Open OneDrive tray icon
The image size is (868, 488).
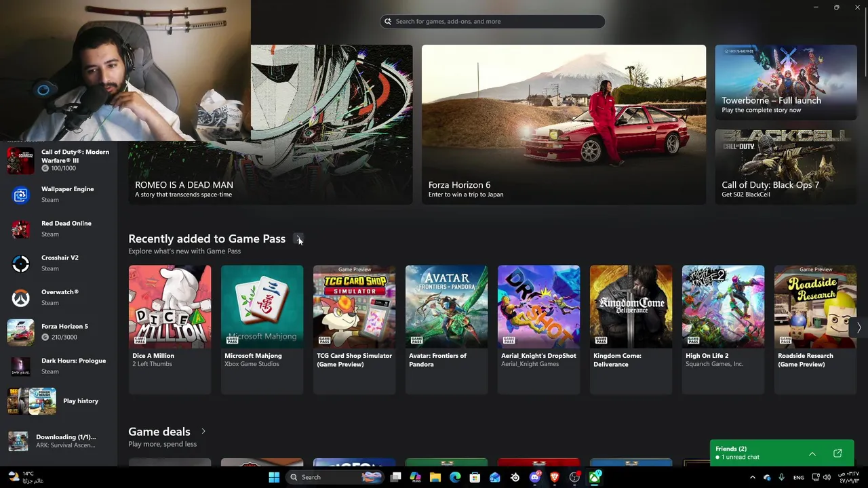point(767,477)
